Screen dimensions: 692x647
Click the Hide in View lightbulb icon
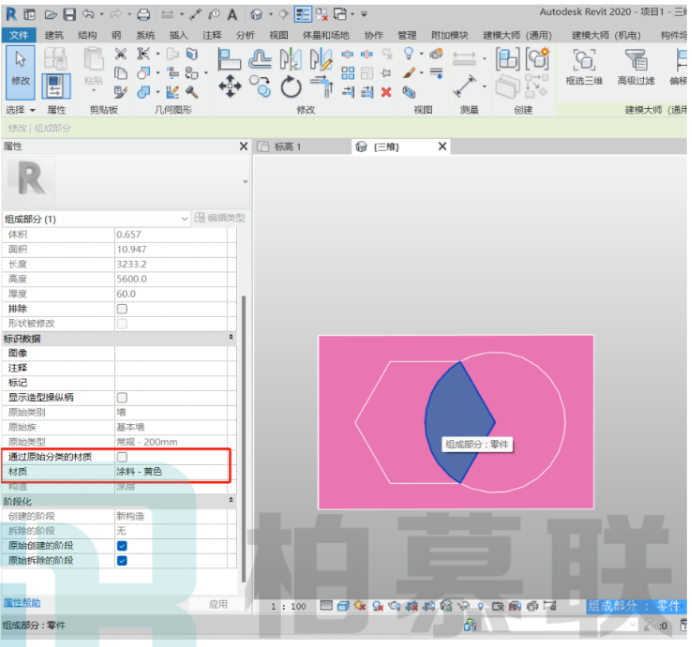pos(409,53)
